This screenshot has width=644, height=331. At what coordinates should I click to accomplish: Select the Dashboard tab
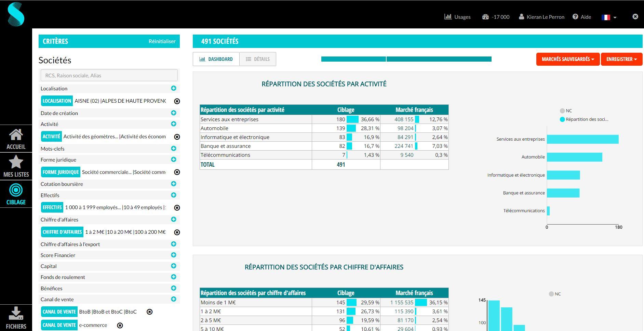(x=216, y=59)
